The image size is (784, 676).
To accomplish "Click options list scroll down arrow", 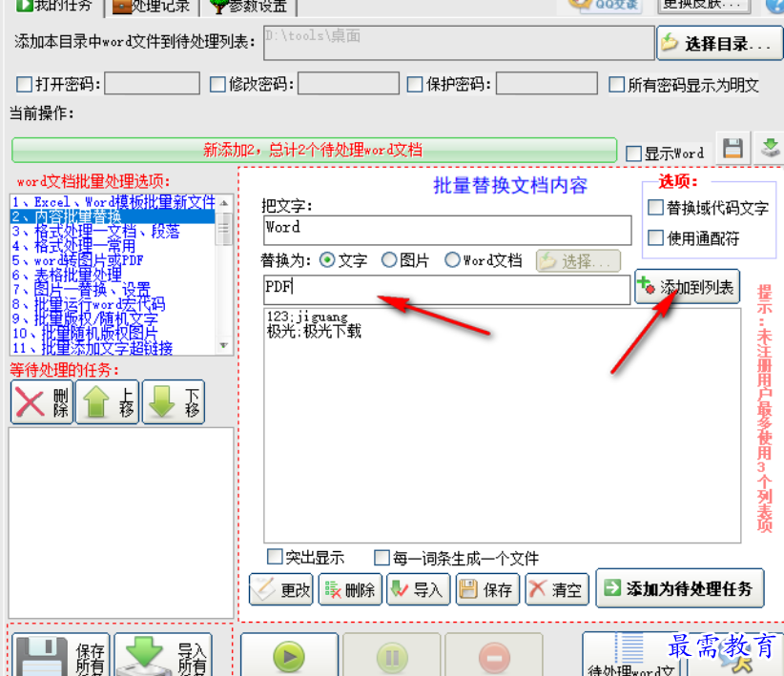I will 224,346.
